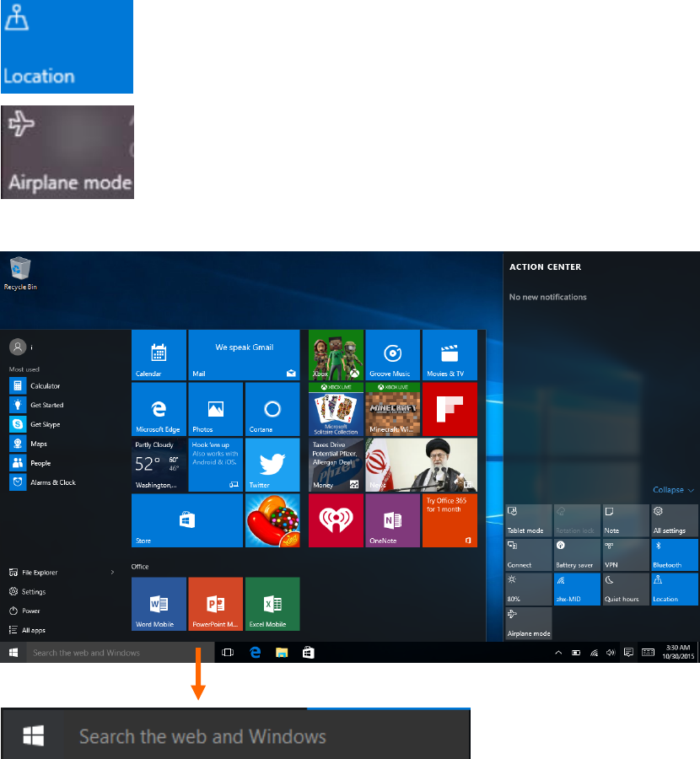Open the Minecraft tile

[x=393, y=410]
